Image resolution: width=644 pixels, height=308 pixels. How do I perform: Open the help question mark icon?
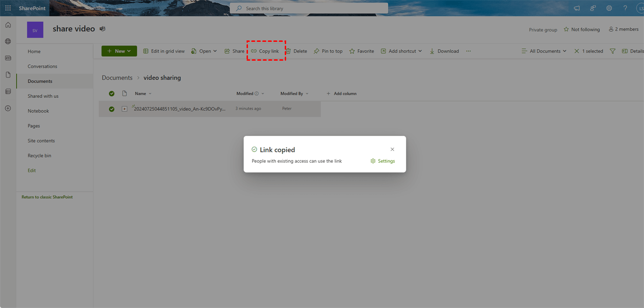(625, 8)
